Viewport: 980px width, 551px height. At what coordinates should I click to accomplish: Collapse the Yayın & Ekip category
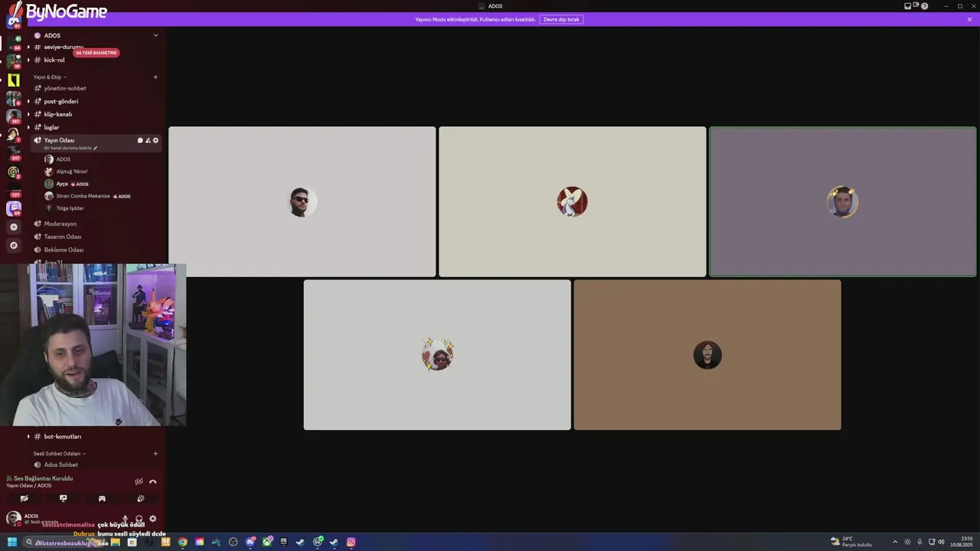pyautogui.click(x=50, y=77)
